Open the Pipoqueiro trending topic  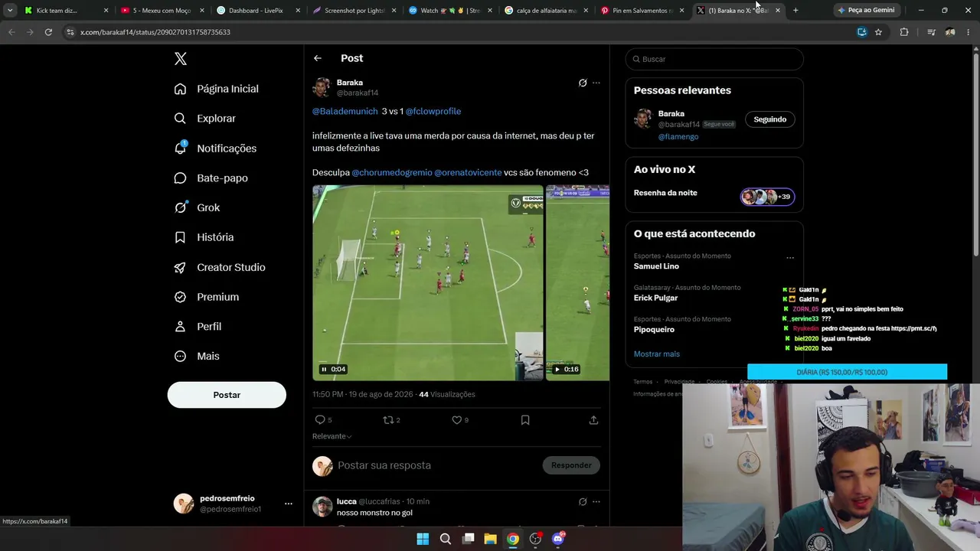click(654, 330)
